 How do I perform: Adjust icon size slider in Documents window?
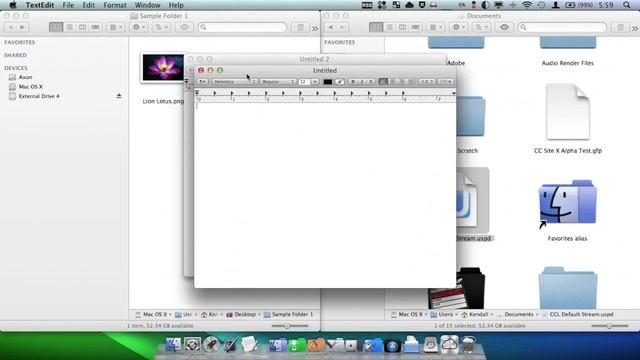610,326
